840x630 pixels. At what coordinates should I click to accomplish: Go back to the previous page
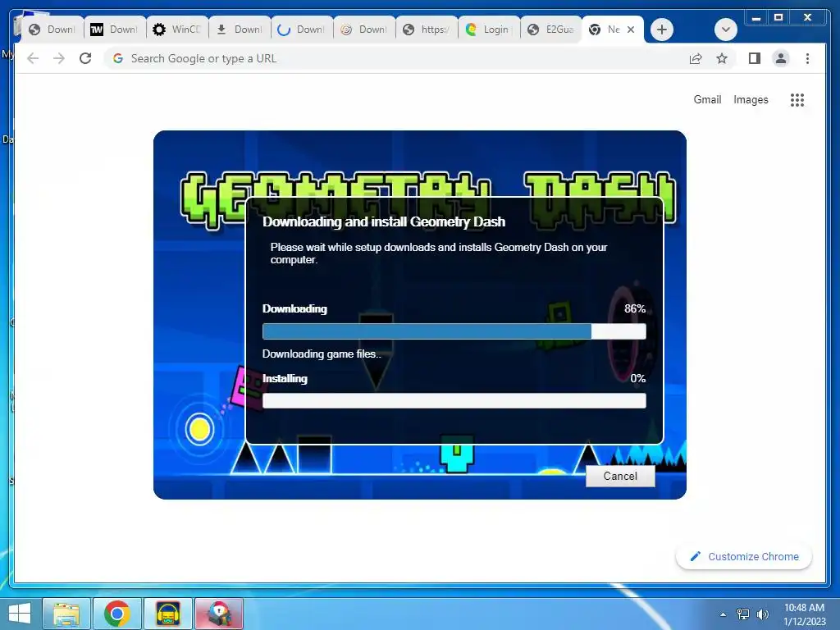[x=33, y=58]
